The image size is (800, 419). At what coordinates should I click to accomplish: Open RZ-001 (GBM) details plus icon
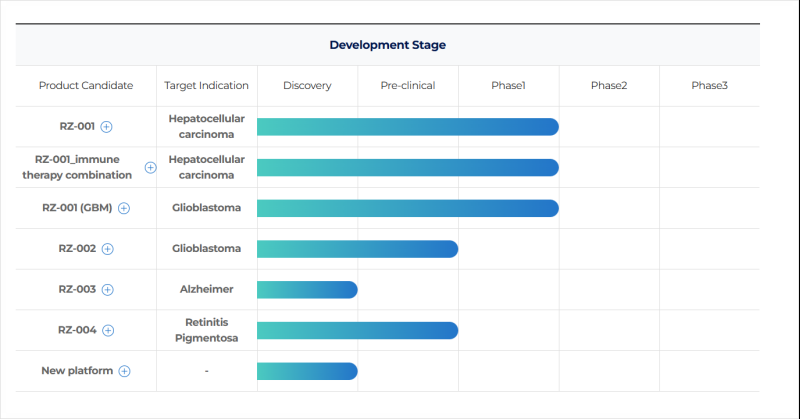(124, 208)
